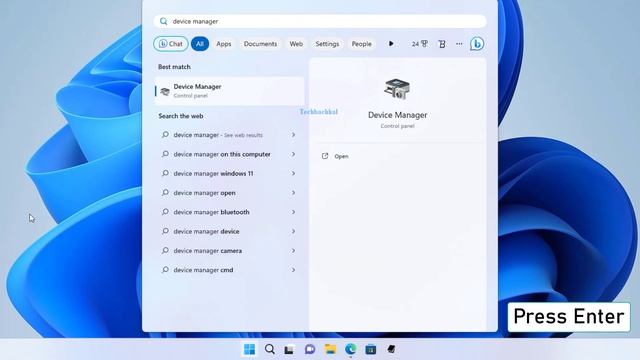Expand chevron for 'See web results' row

(x=293, y=135)
